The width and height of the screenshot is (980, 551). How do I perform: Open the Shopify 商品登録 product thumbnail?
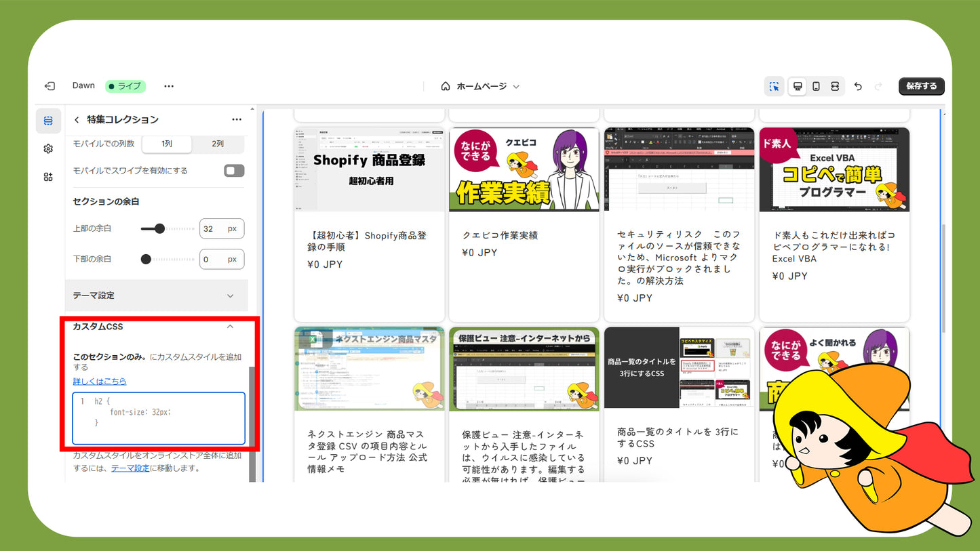(369, 169)
